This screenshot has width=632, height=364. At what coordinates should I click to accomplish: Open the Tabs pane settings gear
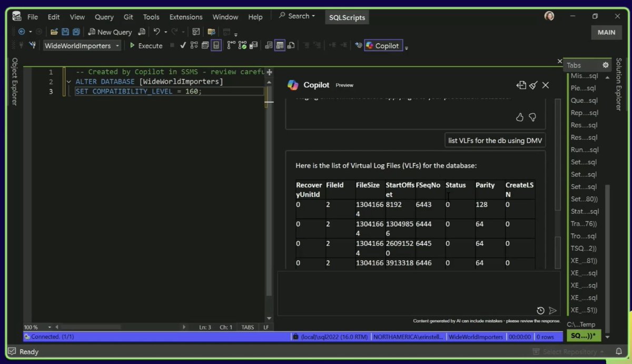click(x=606, y=65)
